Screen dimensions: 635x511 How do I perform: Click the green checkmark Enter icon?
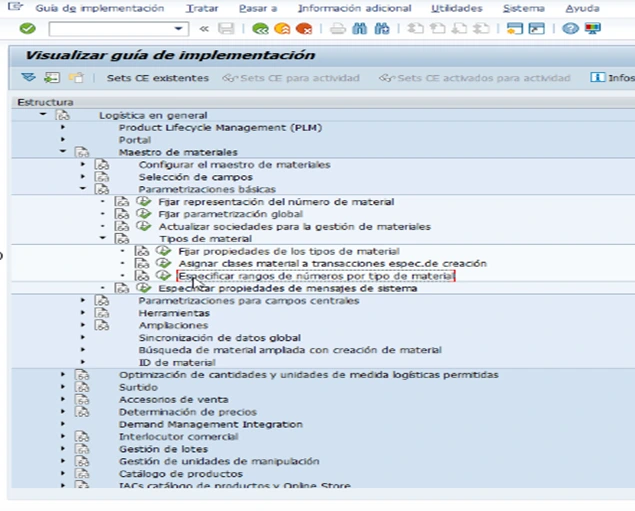[x=28, y=29]
